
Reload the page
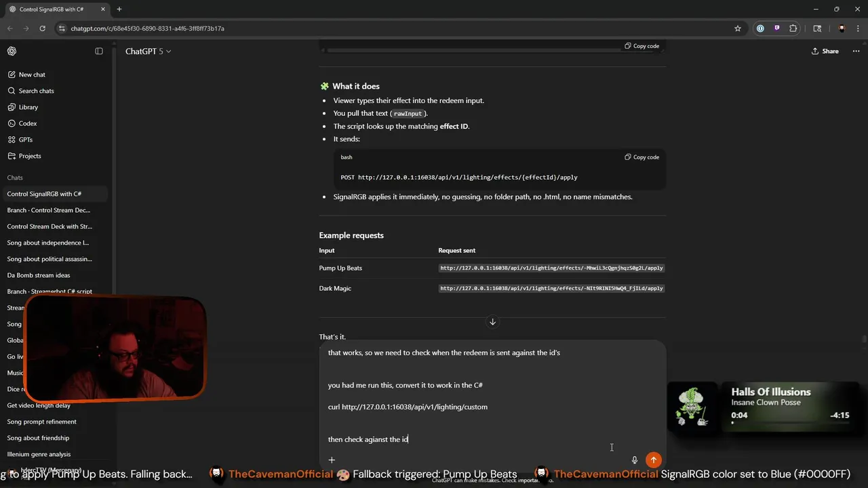pyautogui.click(x=42, y=28)
